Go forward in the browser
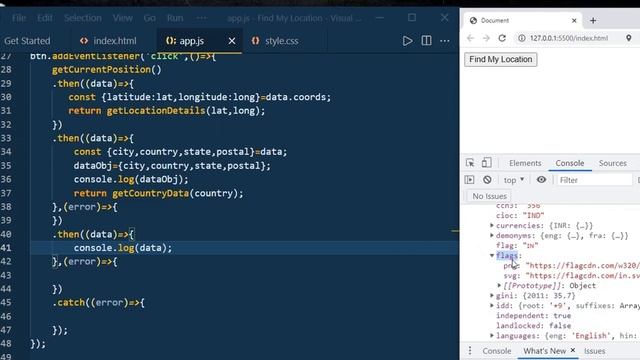 pos(486,38)
